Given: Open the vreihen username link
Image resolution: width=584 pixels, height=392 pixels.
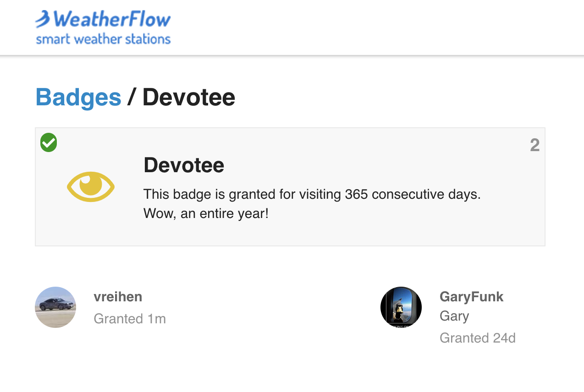Looking at the screenshot, I should [x=118, y=297].
